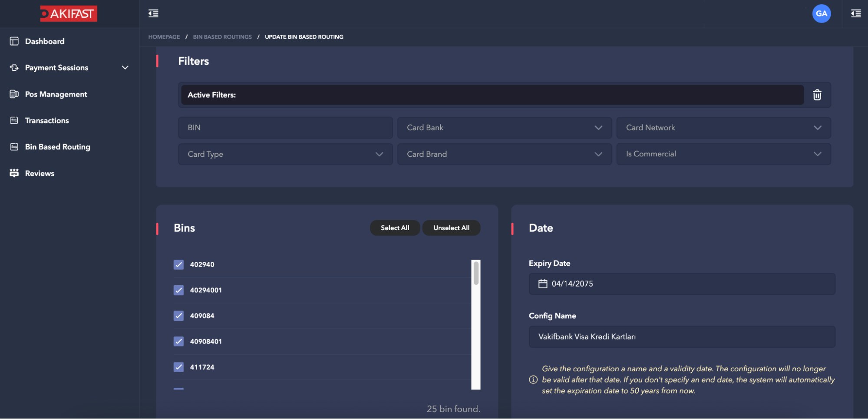Click the Dashboard icon in the sidebar
The height and width of the screenshot is (419, 868).
(x=14, y=41)
